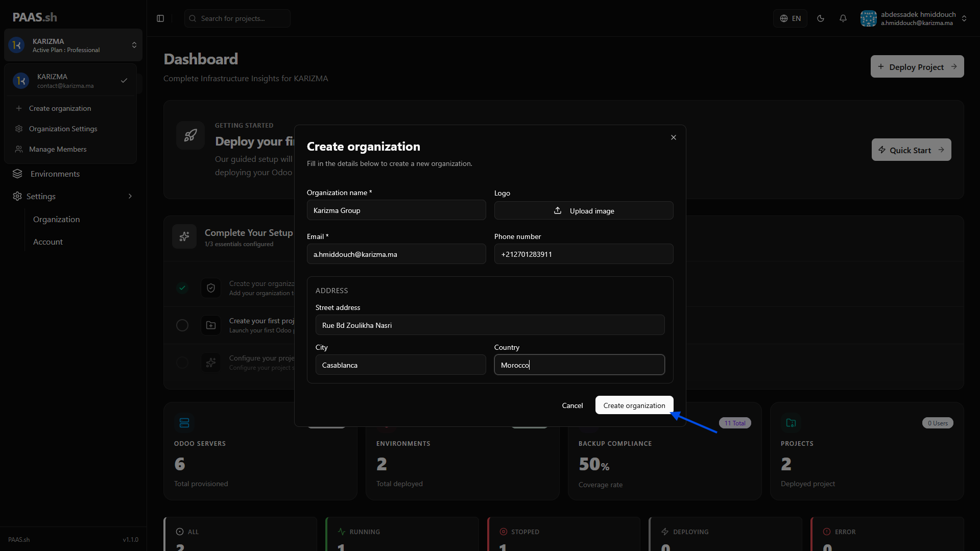The width and height of the screenshot is (980, 551).
Task: Click v1.1.0 version label
Action: 131,539
